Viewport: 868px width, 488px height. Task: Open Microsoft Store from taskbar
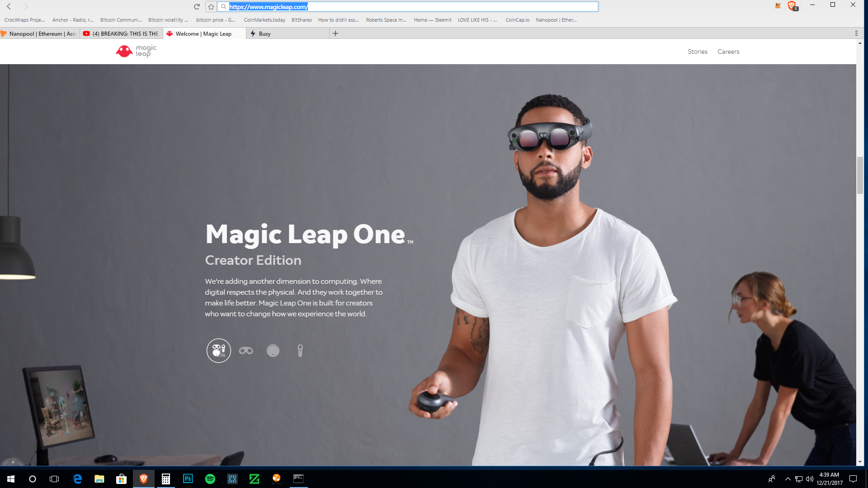121,479
